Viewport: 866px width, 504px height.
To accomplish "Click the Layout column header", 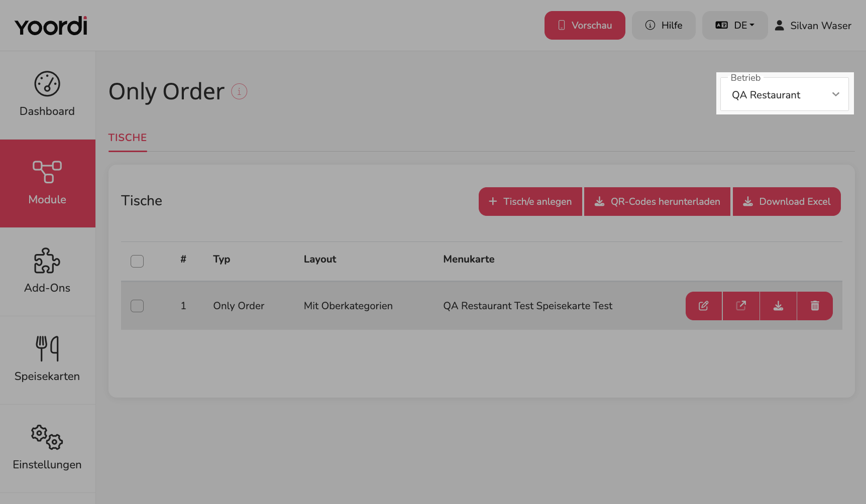I will pyautogui.click(x=320, y=260).
